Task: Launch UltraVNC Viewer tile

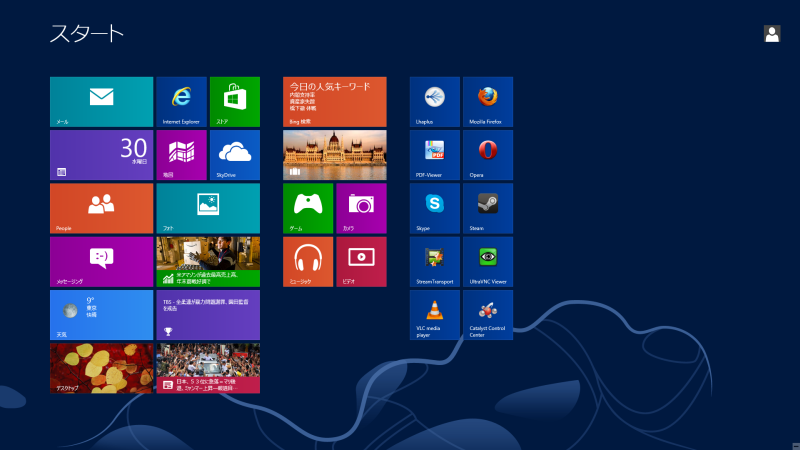Action: tap(488, 262)
